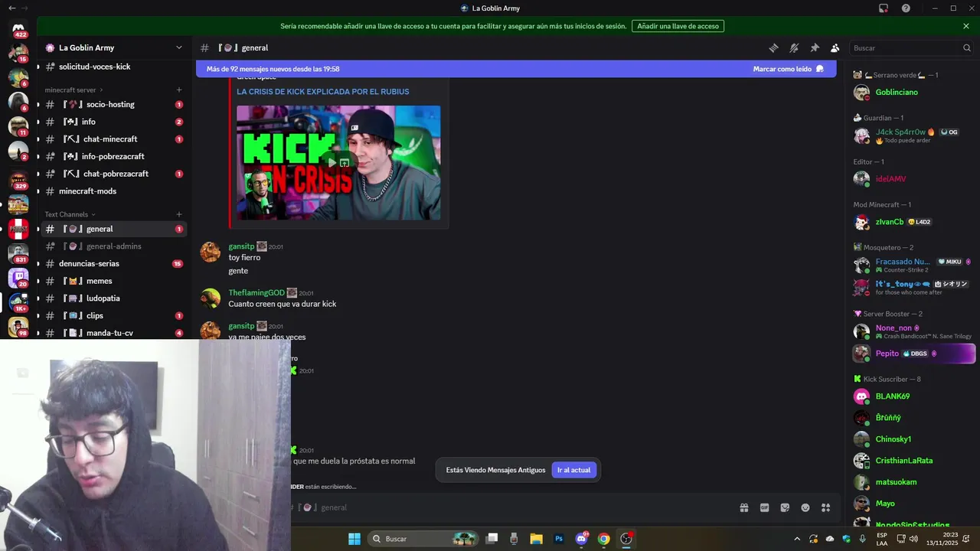The height and width of the screenshot is (551, 980).
Task: Open the inbox icon in title bar
Action: [x=884, y=8]
